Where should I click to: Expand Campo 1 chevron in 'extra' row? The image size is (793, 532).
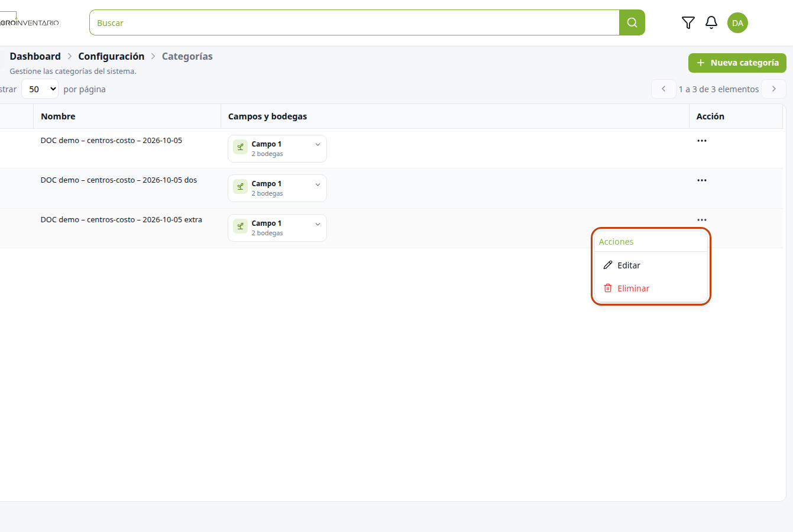[x=318, y=224]
